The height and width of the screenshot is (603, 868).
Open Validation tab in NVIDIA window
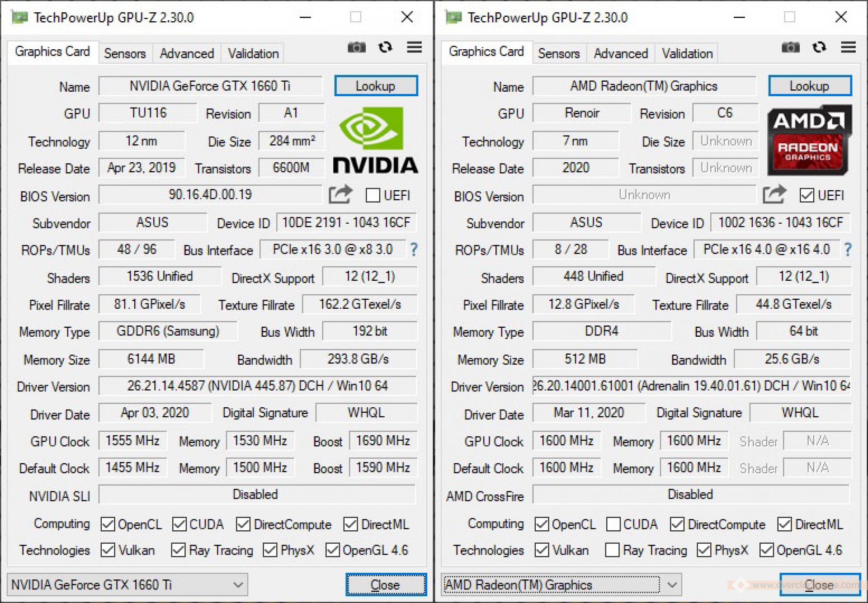(x=253, y=53)
